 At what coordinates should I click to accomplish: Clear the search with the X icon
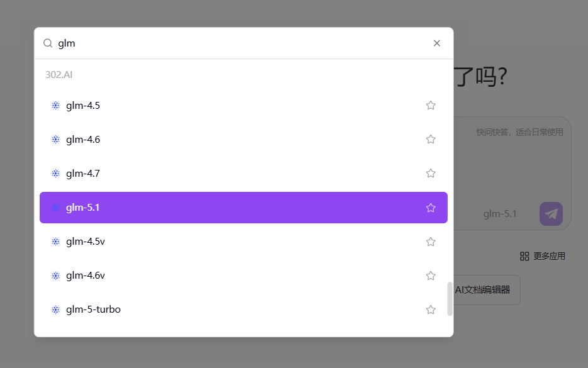[437, 43]
